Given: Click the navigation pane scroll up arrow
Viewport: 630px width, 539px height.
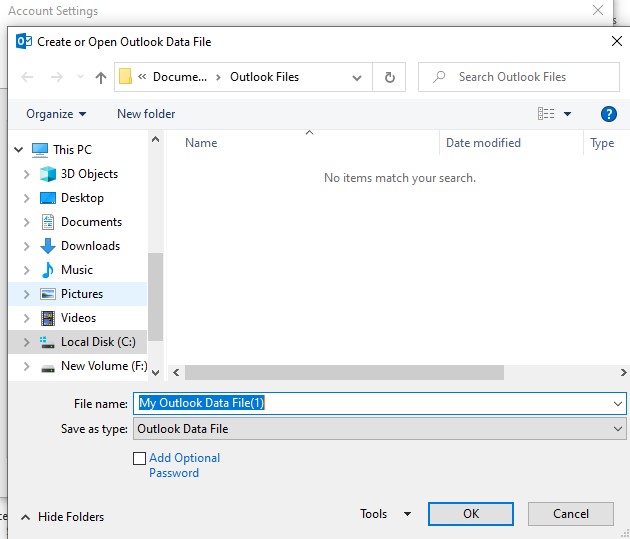Looking at the screenshot, I should click(x=155, y=139).
